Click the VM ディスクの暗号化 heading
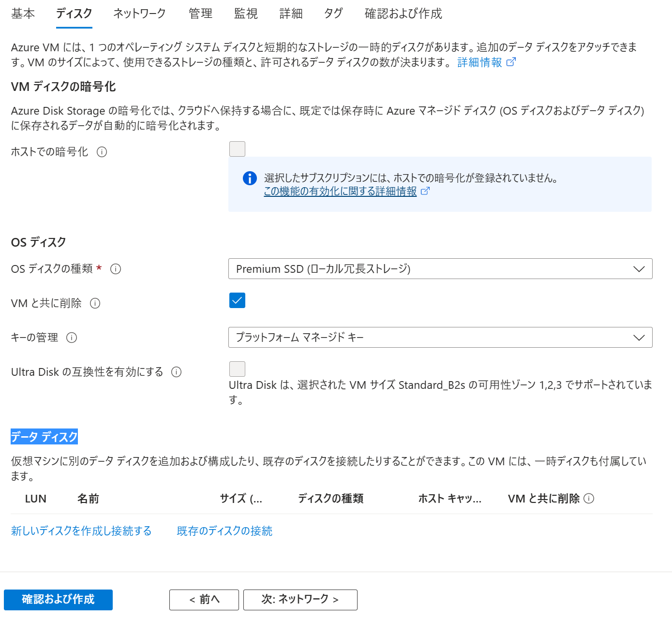The image size is (672, 620). click(x=63, y=87)
